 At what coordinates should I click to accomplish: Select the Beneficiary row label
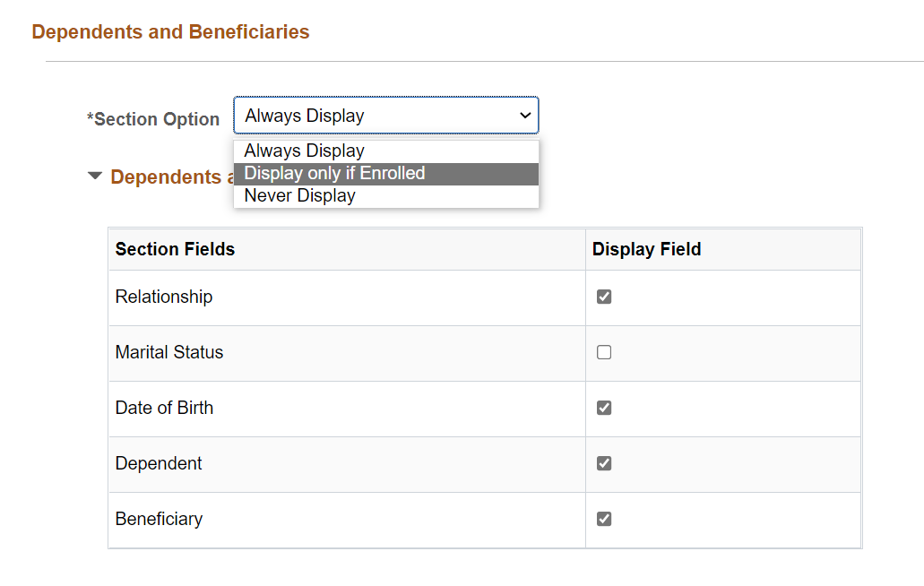pyautogui.click(x=159, y=519)
